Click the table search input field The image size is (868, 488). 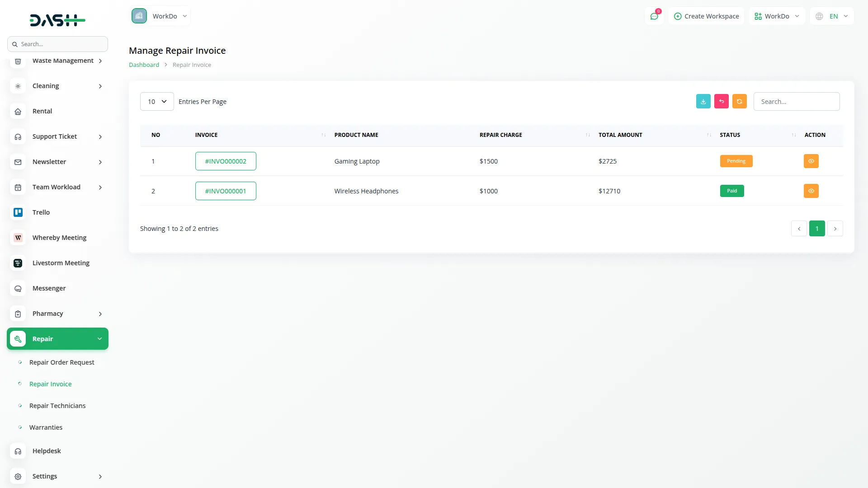tap(796, 102)
